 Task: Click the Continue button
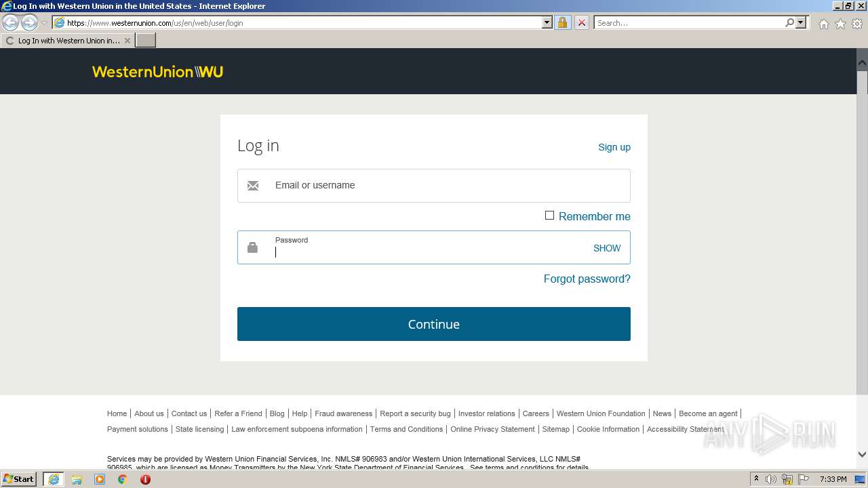(434, 324)
